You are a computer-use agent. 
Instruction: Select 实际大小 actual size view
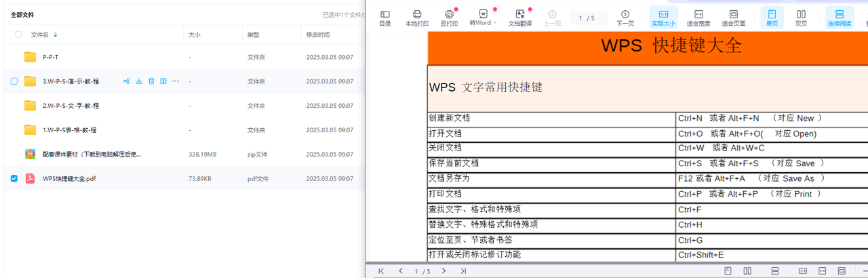(664, 18)
